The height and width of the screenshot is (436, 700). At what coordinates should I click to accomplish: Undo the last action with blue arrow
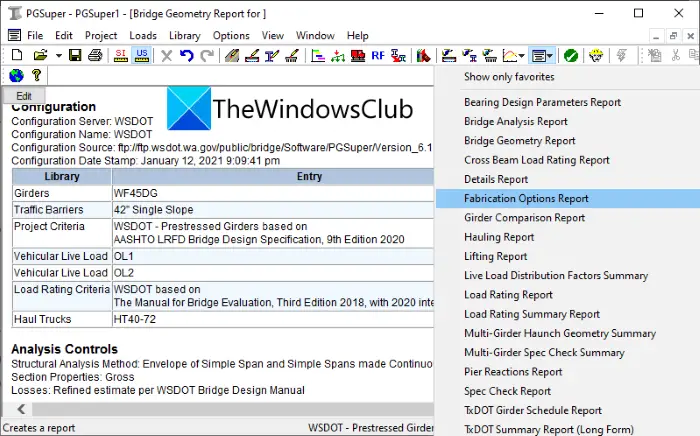click(x=187, y=55)
